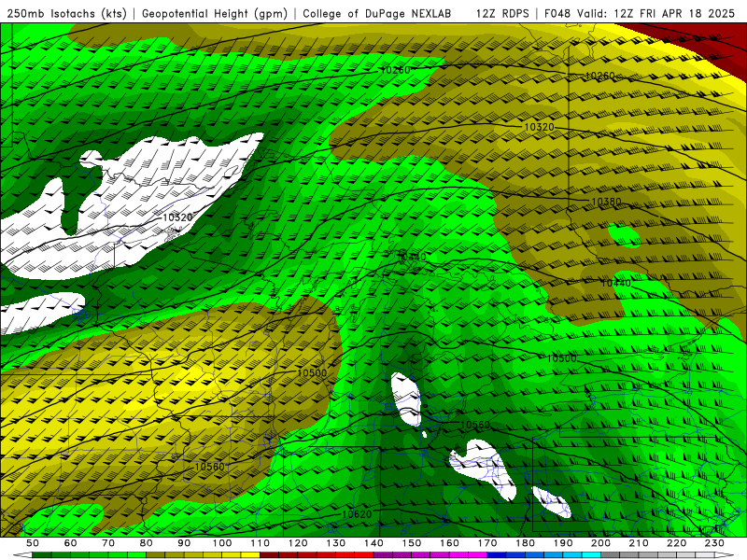
Task: Click the 160 value on the color scale
Action: click(449, 543)
